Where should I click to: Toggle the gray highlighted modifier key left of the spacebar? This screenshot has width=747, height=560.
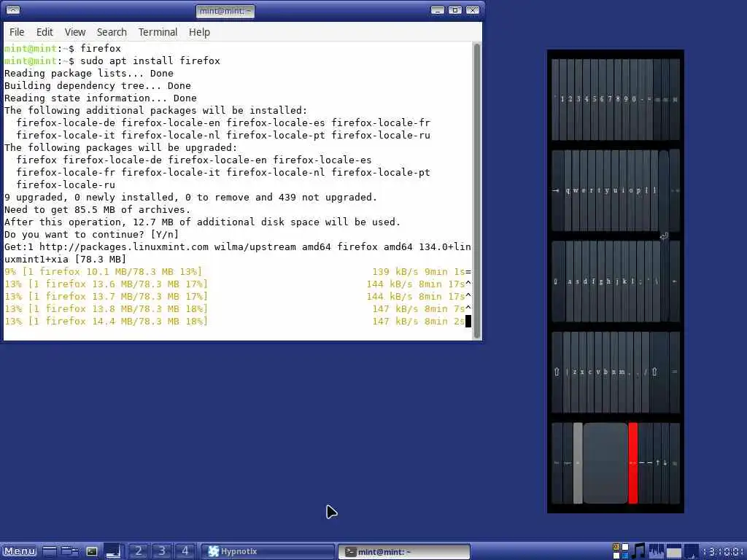pos(578,463)
